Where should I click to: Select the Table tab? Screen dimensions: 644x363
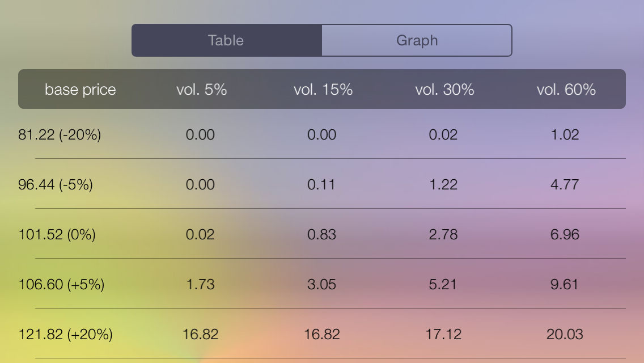(x=226, y=40)
